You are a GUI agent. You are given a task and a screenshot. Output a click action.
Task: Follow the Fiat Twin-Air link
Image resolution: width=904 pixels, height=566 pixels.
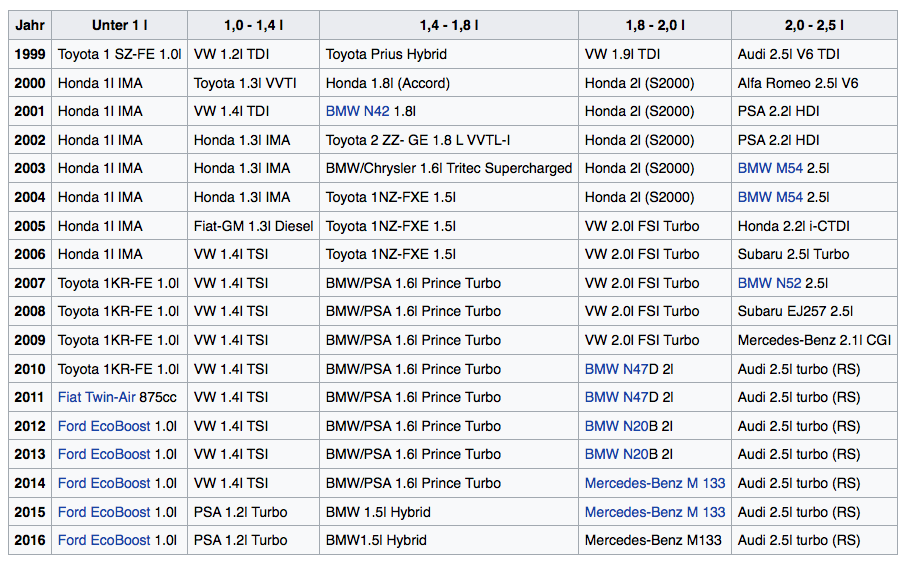coord(96,397)
